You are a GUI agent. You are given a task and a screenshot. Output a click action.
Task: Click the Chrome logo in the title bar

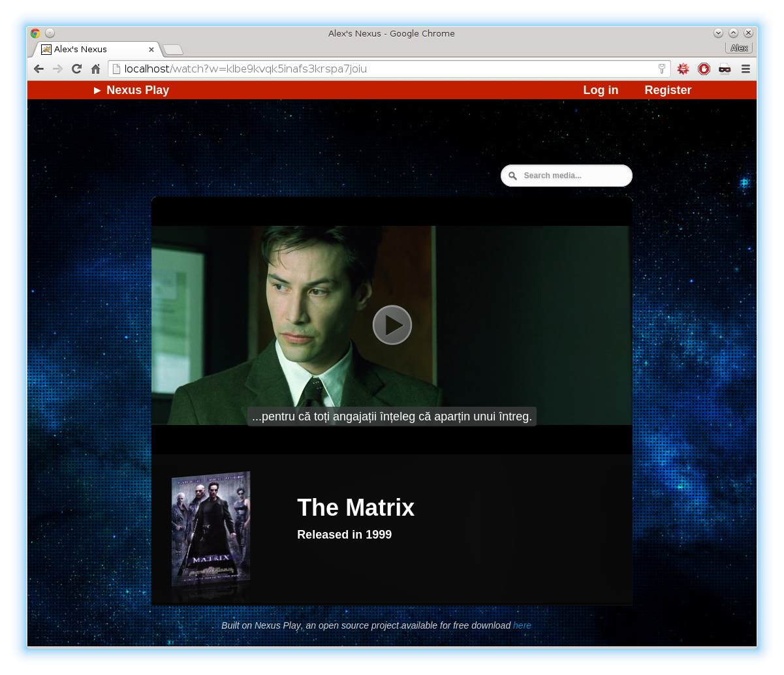point(35,33)
